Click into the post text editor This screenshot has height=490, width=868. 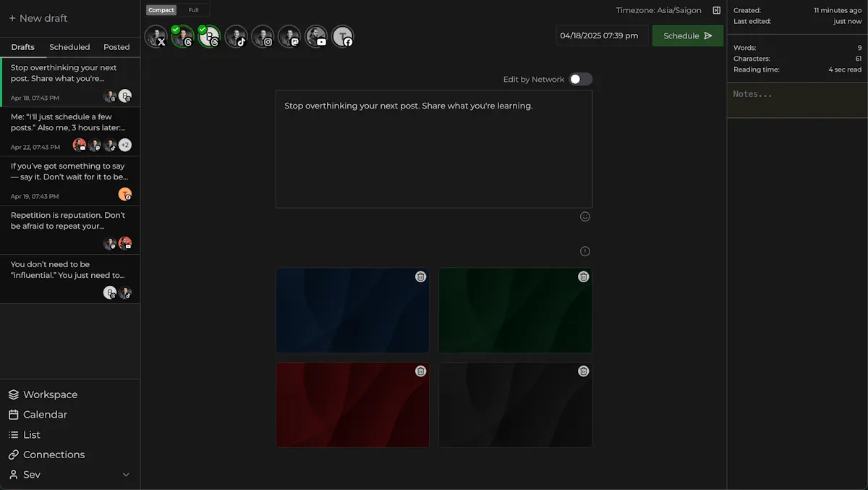(434, 149)
